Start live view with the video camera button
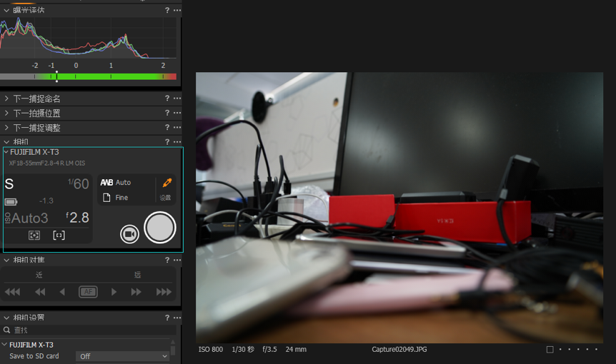616x364 pixels. [129, 234]
